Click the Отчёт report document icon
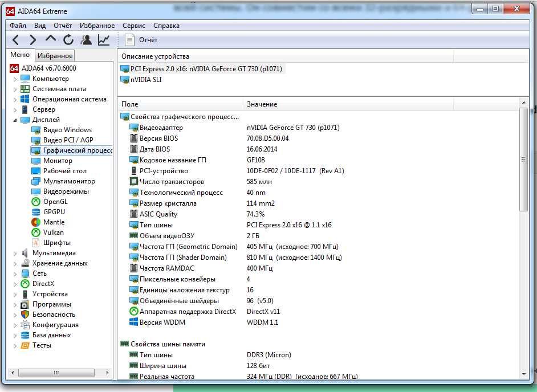Image resolution: width=537 pixels, height=392 pixels. pos(129,40)
